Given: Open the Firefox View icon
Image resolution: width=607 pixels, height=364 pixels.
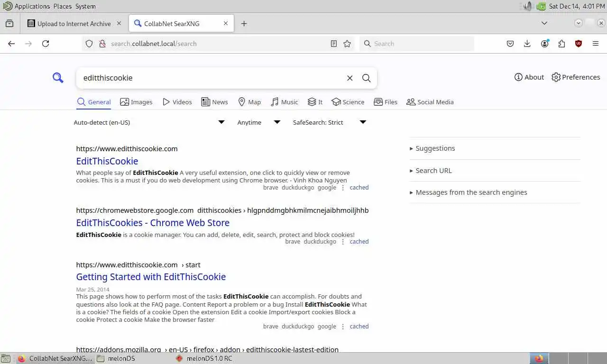Looking at the screenshot, I should click(x=9, y=24).
